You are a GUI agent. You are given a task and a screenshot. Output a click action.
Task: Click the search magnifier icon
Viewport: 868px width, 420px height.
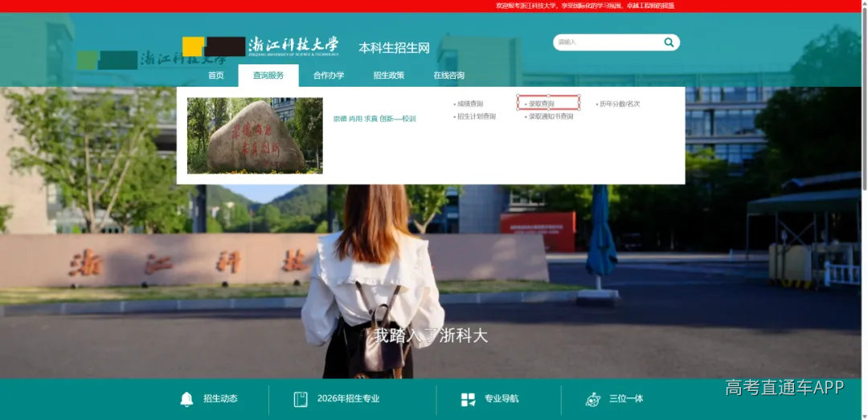click(669, 42)
